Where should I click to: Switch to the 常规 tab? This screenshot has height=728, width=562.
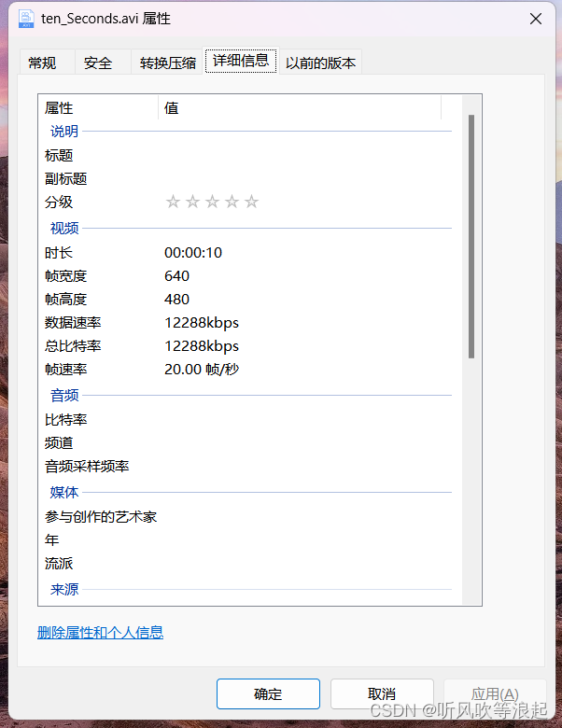[42, 63]
